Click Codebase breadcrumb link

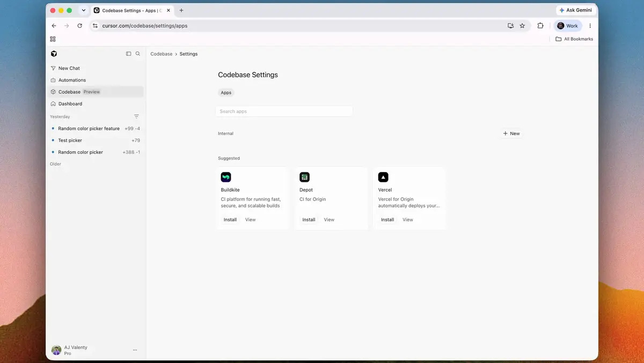point(162,54)
